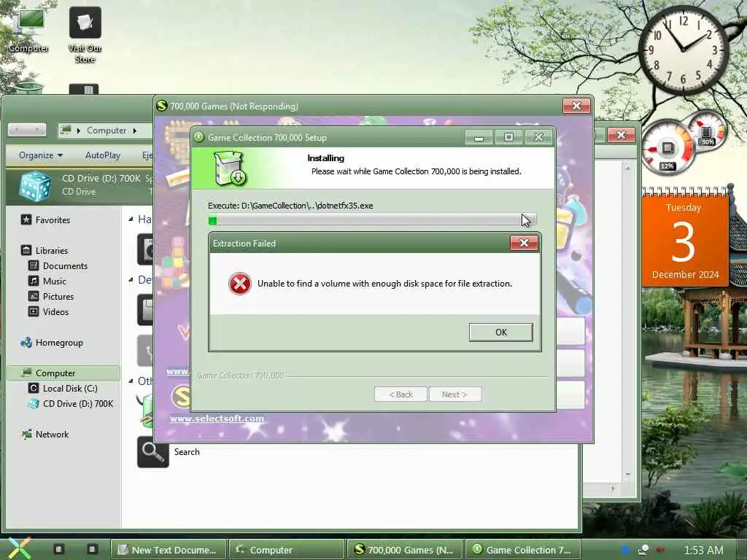
Task: Open the www.selectsoft.com link
Action: (x=217, y=419)
